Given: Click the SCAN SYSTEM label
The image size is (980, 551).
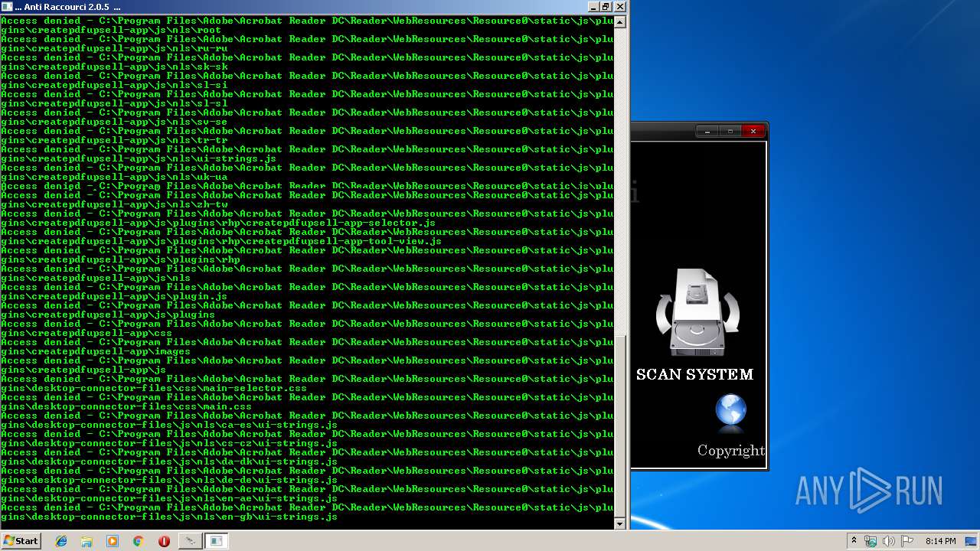Looking at the screenshot, I should pos(694,374).
